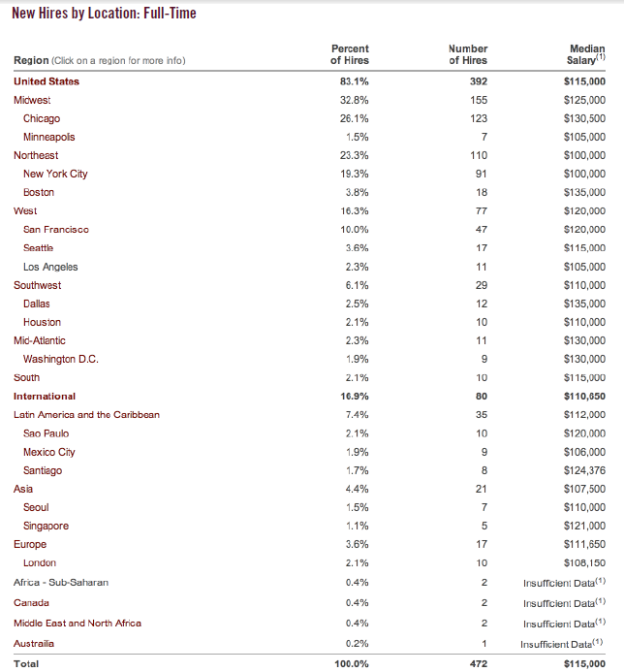The height and width of the screenshot is (672, 624).
Task: Click the United States region link
Action: tap(47, 81)
